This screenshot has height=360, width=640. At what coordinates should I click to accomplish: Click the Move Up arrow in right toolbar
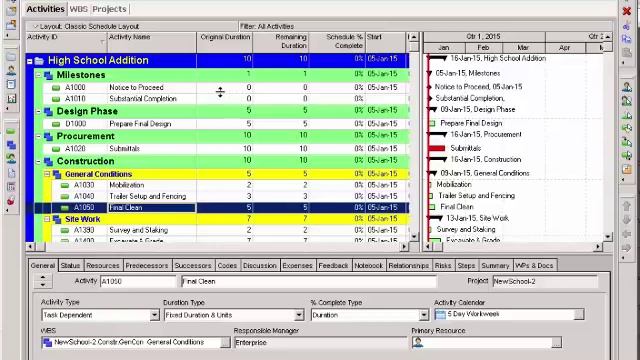point(627,206)
